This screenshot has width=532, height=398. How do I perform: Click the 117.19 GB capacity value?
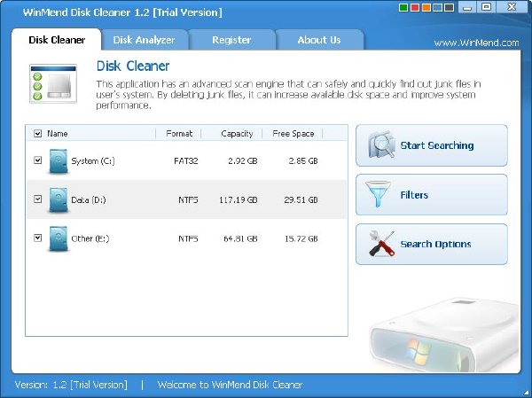tap(239, 199)
